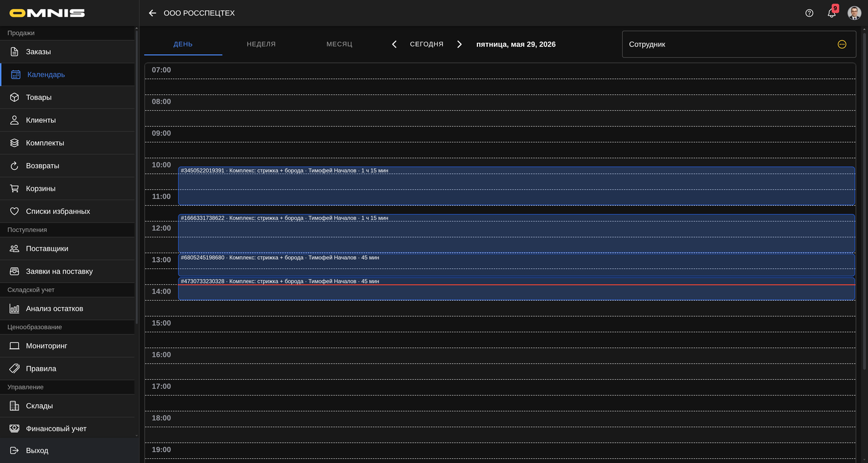868x463 pixels.
Task: Open the Корзины section
Action: point(68,189)
